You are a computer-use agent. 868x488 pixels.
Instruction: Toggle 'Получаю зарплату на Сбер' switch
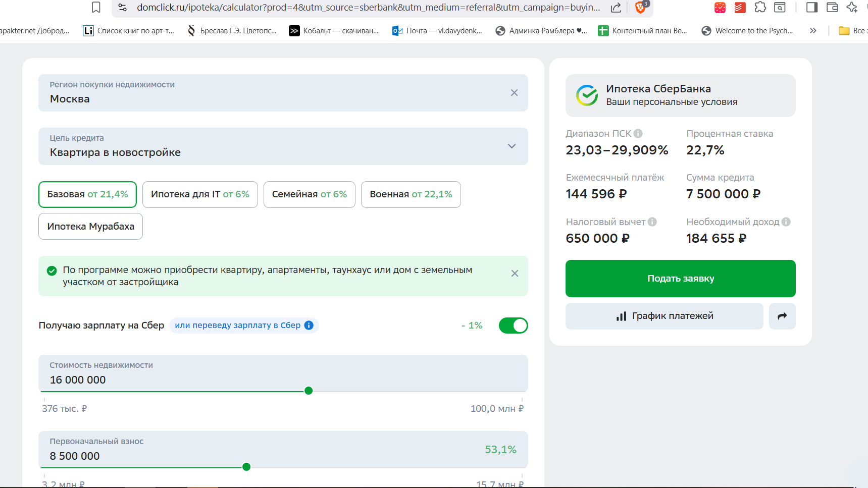coord(513,326)
